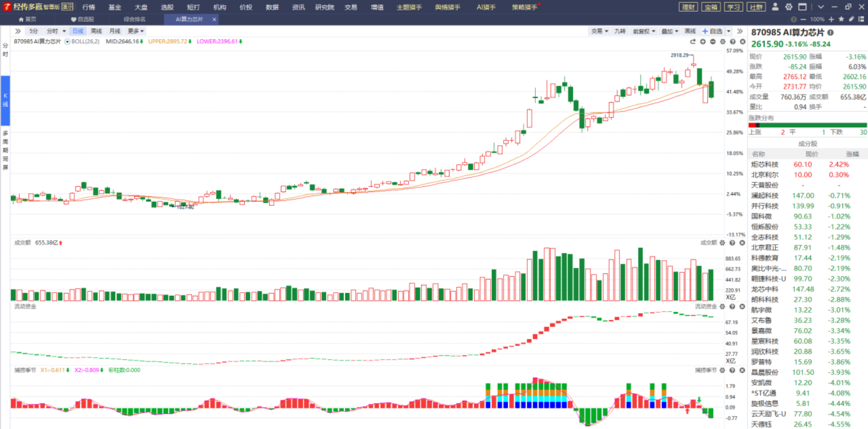868x429 pixels.
Task: Open settings gear in top title bar
Action: pyautogui.click(x=788, y=7)
